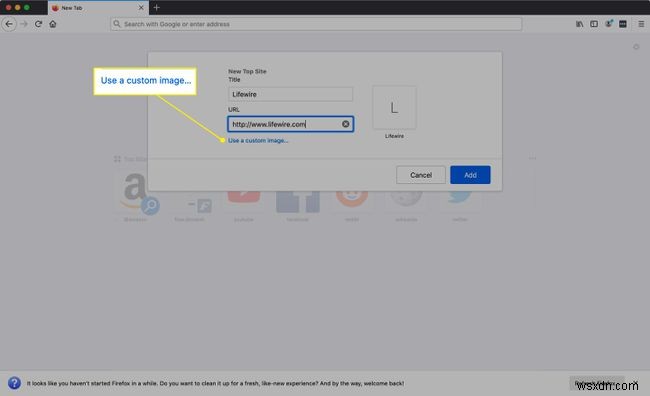Click the Title field containing Lifewire
The image size is (650, 396).
[290, 94]
